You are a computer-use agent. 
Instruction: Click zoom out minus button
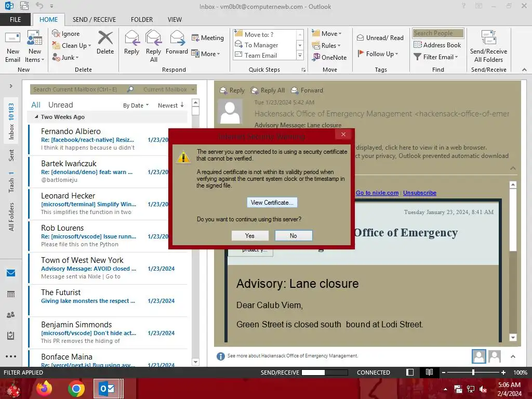(443, 373)
